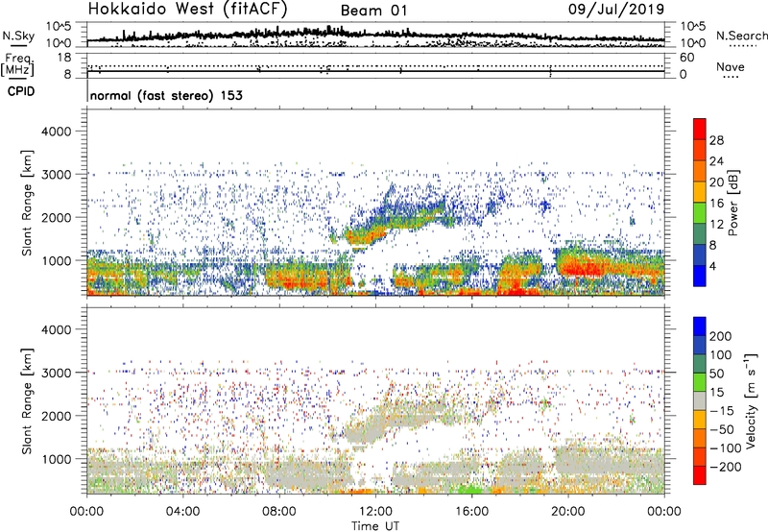Click the 'N.Sky' legend label
Viewport: 768px width, 532px height.
point(18,36)
